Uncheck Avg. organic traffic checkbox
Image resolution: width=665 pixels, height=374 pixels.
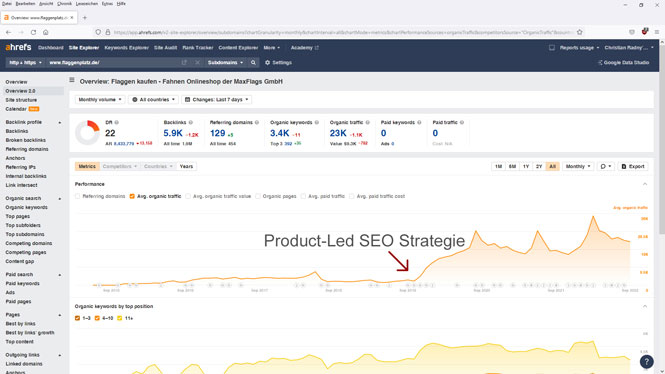point(132,196)
